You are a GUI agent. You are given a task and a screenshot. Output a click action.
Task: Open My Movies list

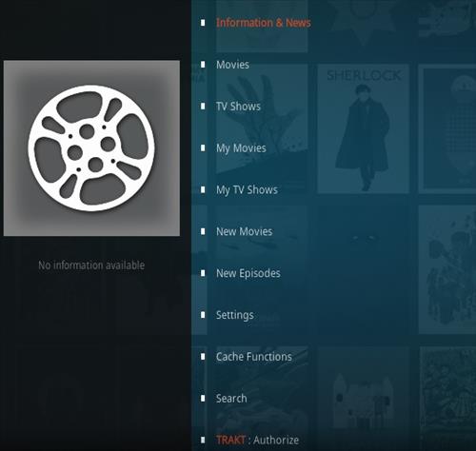pyautogui.click(x=241, y=148)
